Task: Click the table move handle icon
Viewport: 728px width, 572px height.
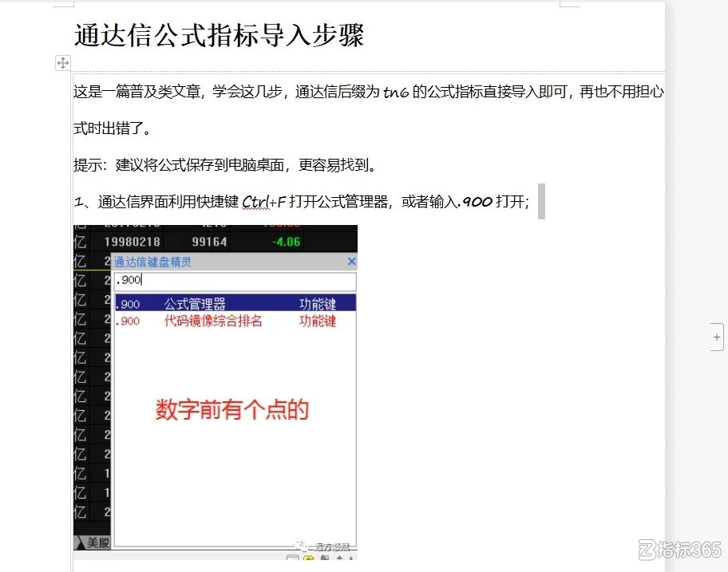Action: [63, 63]
